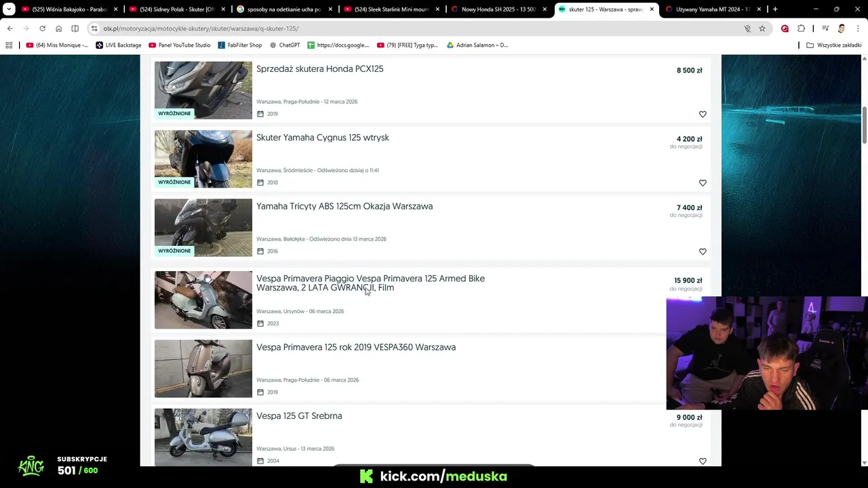The width and height of the screenshot is (868, 488).
Task: Open the browser home page icon
Action: (58, 28)
